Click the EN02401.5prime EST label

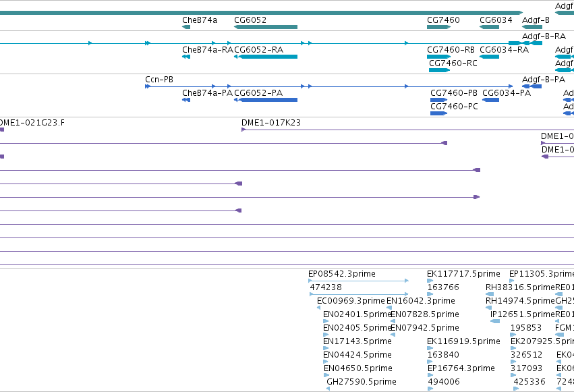click(x=357, y=314)
